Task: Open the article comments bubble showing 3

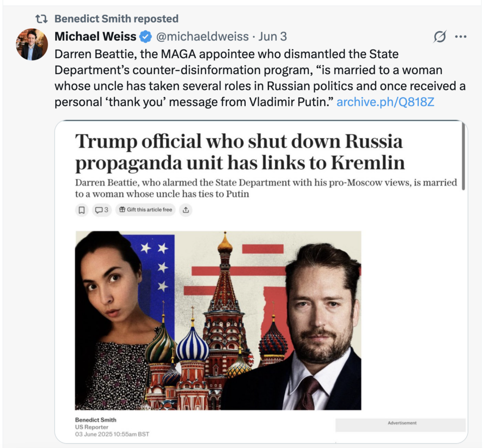Action: (101, 210)
